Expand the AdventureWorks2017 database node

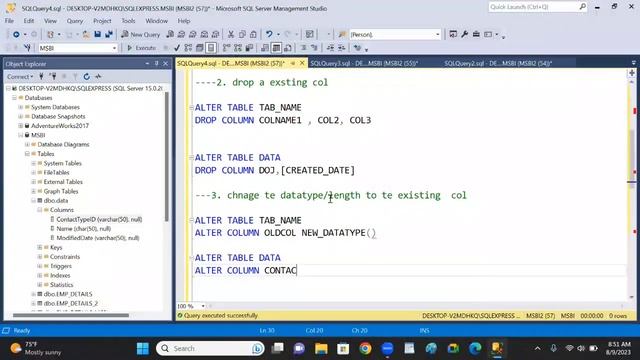click(x=21, y=126)
